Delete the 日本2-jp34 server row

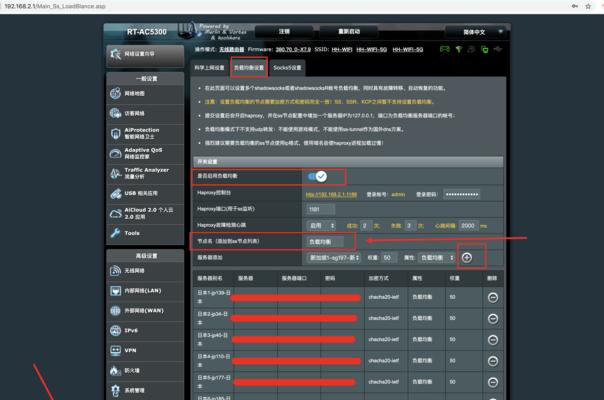click(493, 319)
